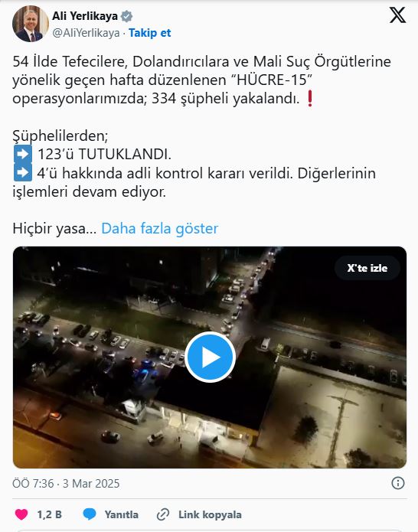Open the @AliYerlikaya handle

86,33
